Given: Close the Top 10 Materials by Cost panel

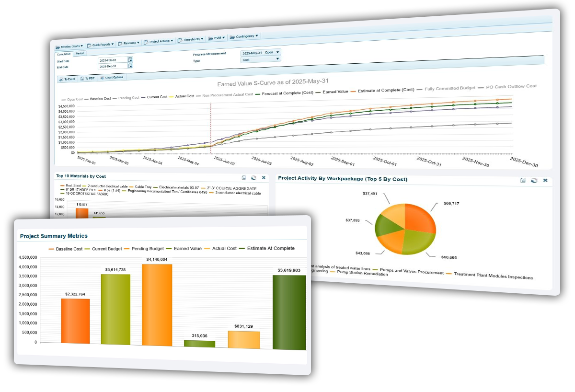Looking at the screenshot, I should pos(263,177).
